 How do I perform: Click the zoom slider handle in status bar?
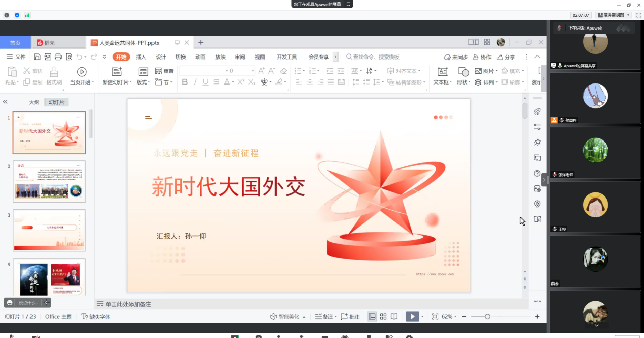tap(487, 317)
